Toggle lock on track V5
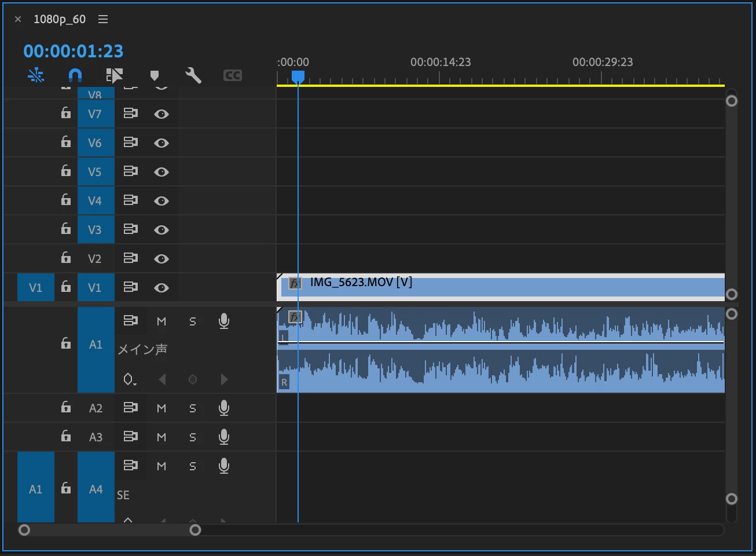756x556 pixels. point(66,171)
